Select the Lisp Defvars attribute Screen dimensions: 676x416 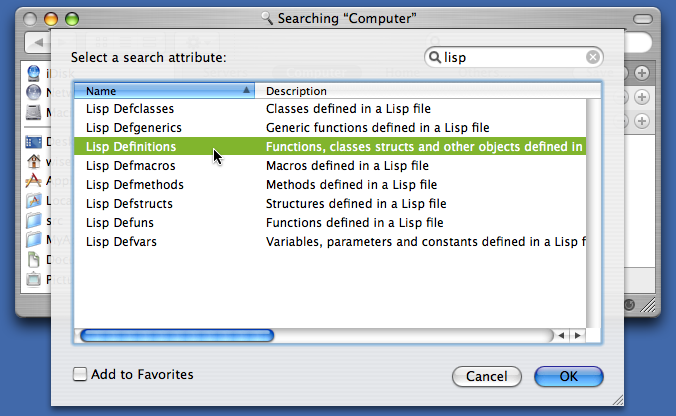tap(330, 241)
